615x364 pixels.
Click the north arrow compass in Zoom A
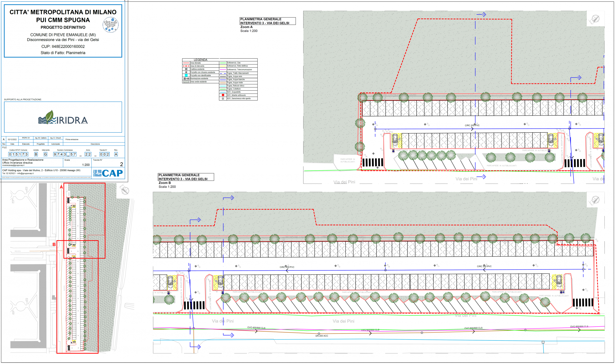(x=595, y=19)
